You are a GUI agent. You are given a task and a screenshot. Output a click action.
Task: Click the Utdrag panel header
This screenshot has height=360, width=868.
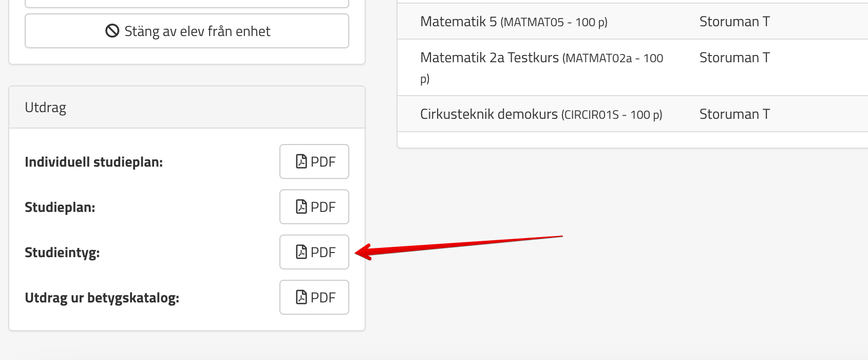coord(46,107)
